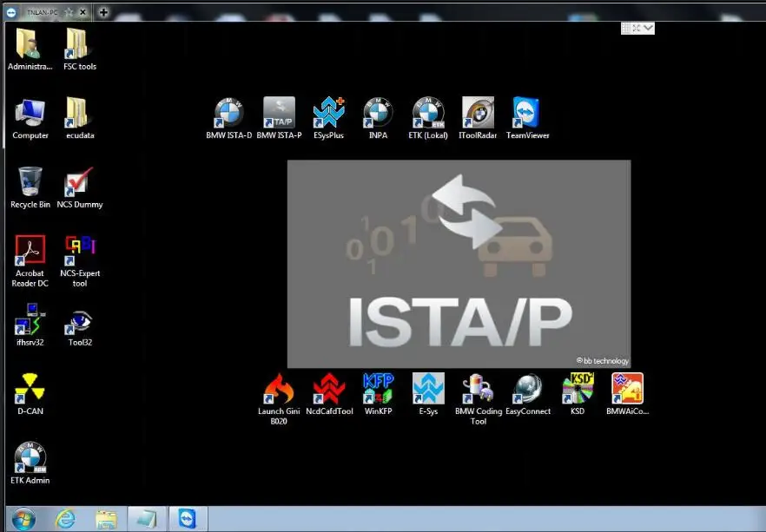Launch the ETK Admin icon
Viewport: 766px width, 532px height.
(30, 463)
